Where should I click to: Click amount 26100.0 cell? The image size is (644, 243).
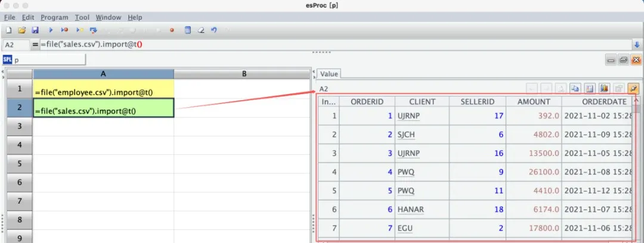click(534, 172)
